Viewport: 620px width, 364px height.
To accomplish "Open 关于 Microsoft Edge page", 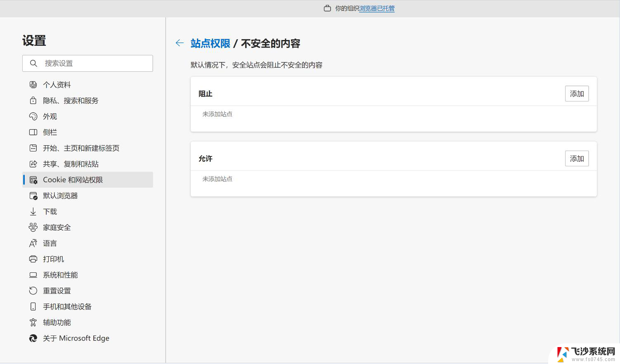I will point(88,338).
